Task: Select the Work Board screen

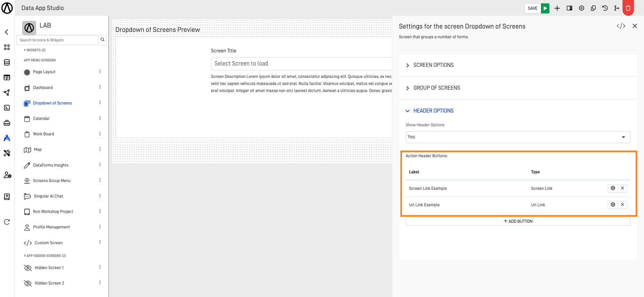Action: [43, 134]
